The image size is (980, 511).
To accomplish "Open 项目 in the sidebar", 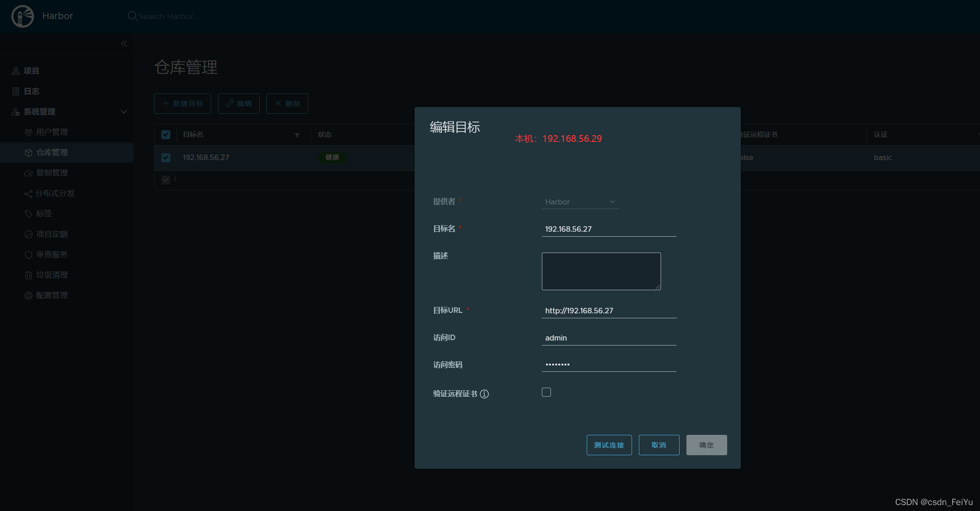I will (x=31, y=71).
